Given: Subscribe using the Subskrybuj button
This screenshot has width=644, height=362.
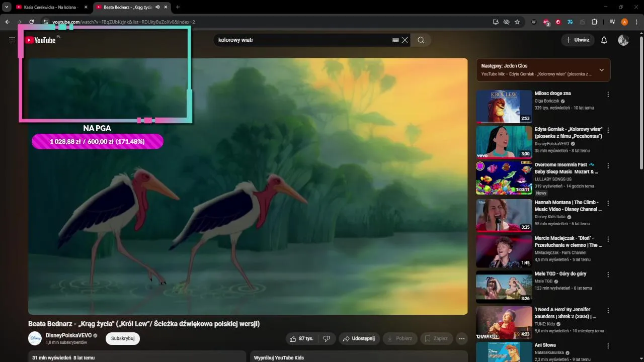Looking at the screenshot, I should [x=123, y=338].
